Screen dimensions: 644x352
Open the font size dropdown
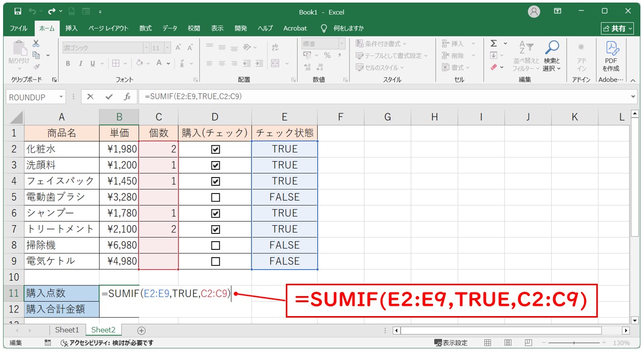[x=168, y=48]
